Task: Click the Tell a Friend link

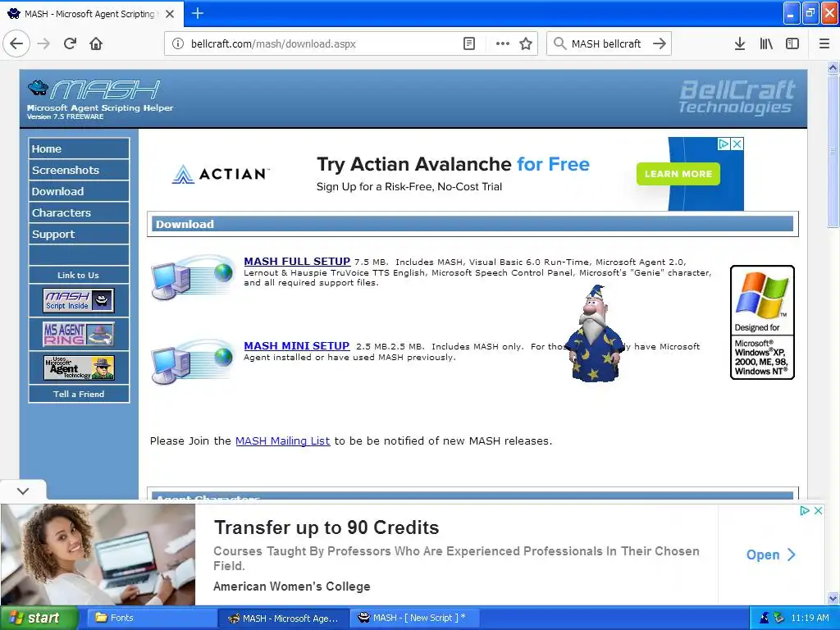Action: (x=79, y=394)
